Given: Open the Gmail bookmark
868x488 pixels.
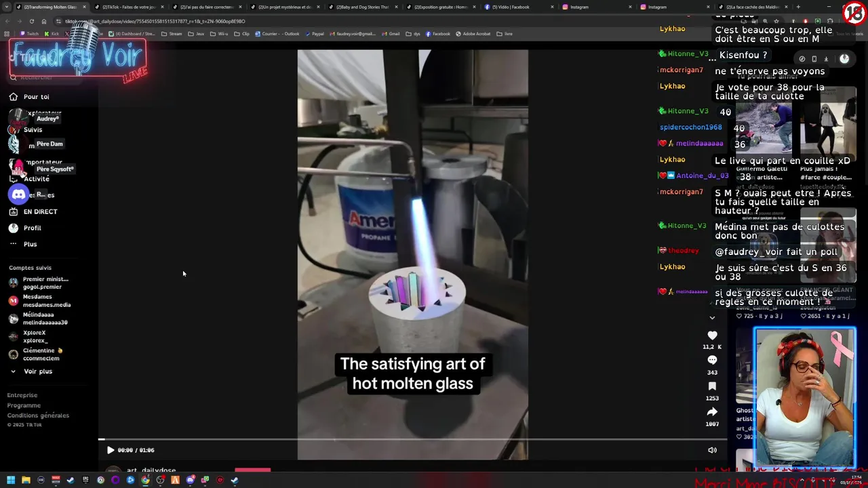Looking at the screenshot, I should tap(391, 34).
